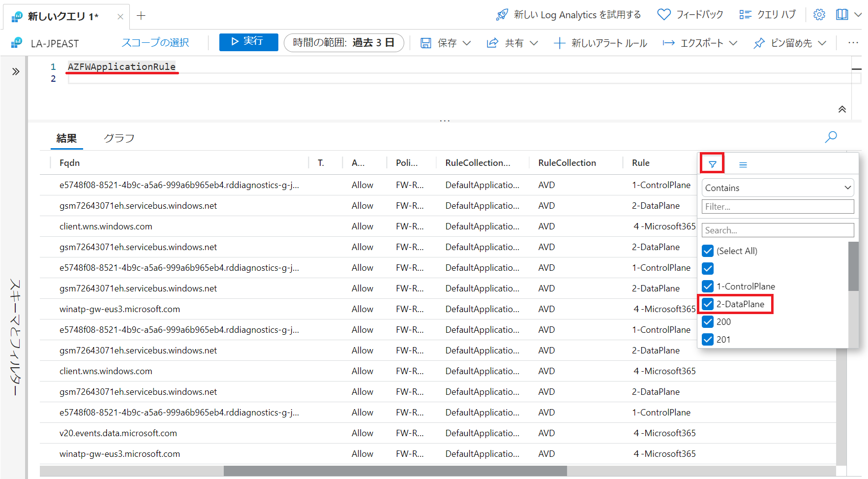The height and width of the screenshot is (479, 868).
Task: Click the RuleCollection... truncated column header
Action: [x=478, y=163]
